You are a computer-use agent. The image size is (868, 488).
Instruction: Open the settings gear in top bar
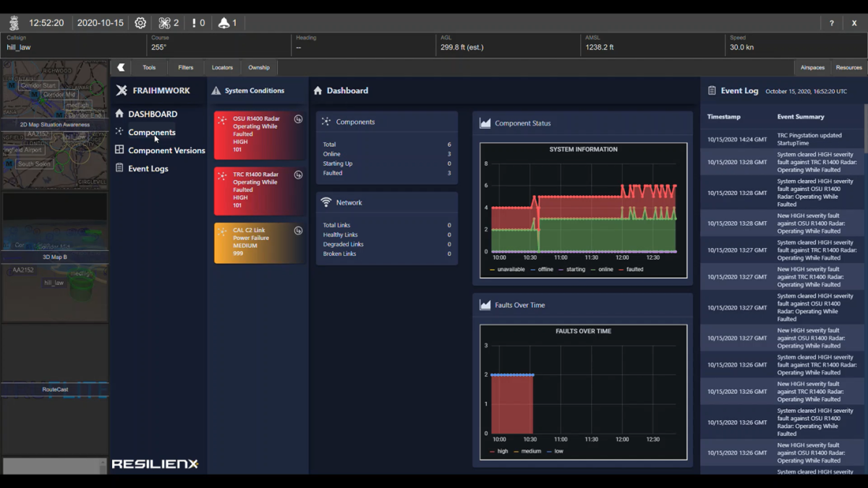click(140, 23)
